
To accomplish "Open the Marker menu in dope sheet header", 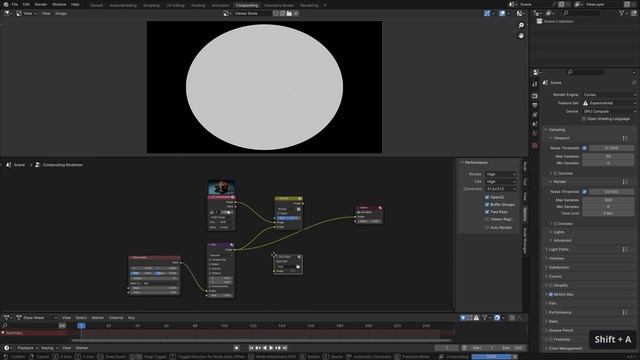I will click(x=98, y=318).
